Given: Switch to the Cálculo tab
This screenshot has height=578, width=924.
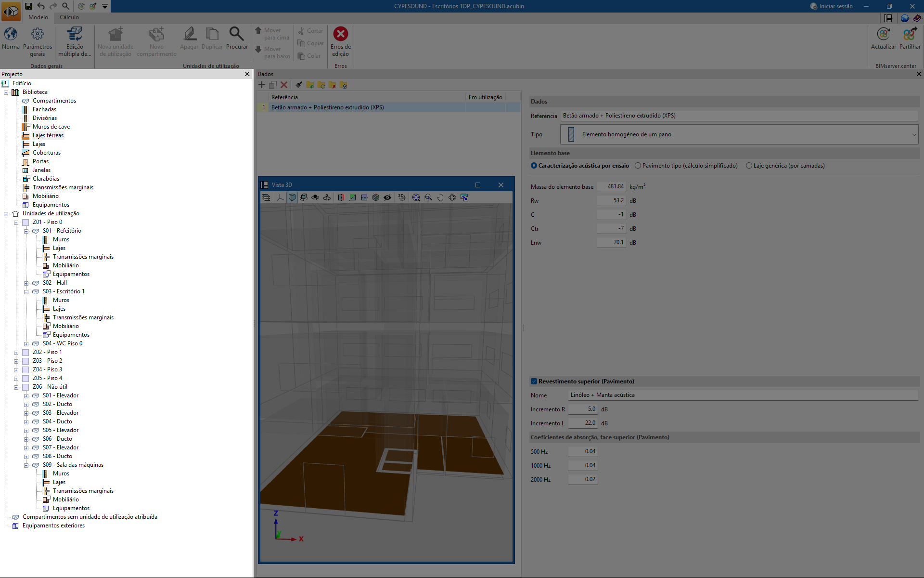Looking at the screenshot, I should [x=69, y=17].
